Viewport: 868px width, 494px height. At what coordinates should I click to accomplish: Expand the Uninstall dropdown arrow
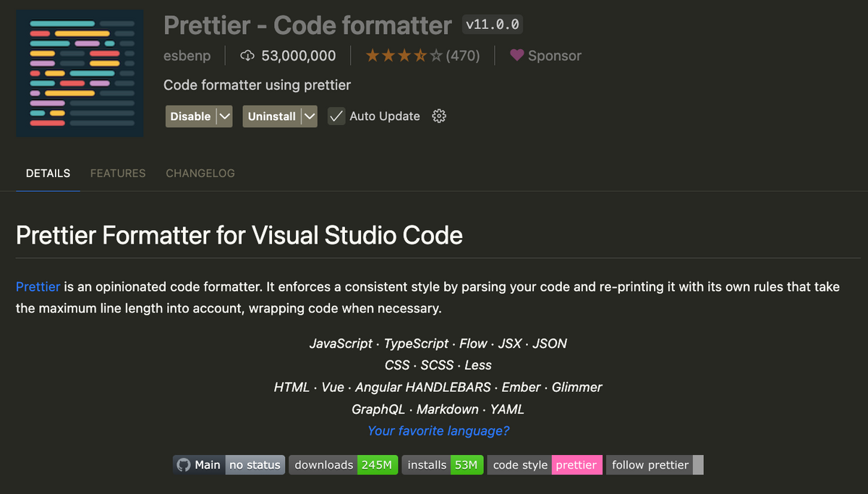[310, 116]
